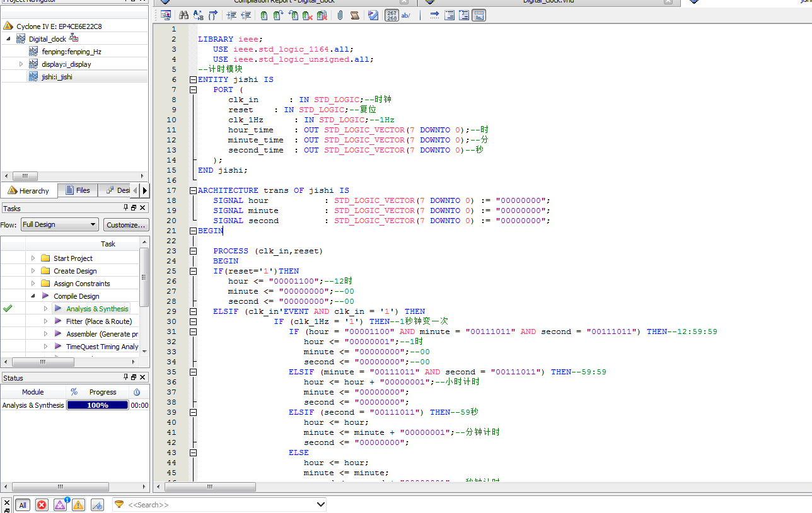The width and height of the screenshot is (812, 513).
Task: Toggle the All messages filter button
Action: [x=23, y=505]
